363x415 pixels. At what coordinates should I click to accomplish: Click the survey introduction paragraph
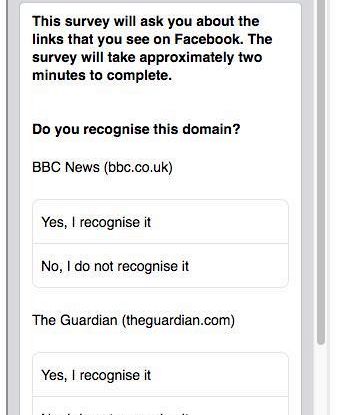152,48
